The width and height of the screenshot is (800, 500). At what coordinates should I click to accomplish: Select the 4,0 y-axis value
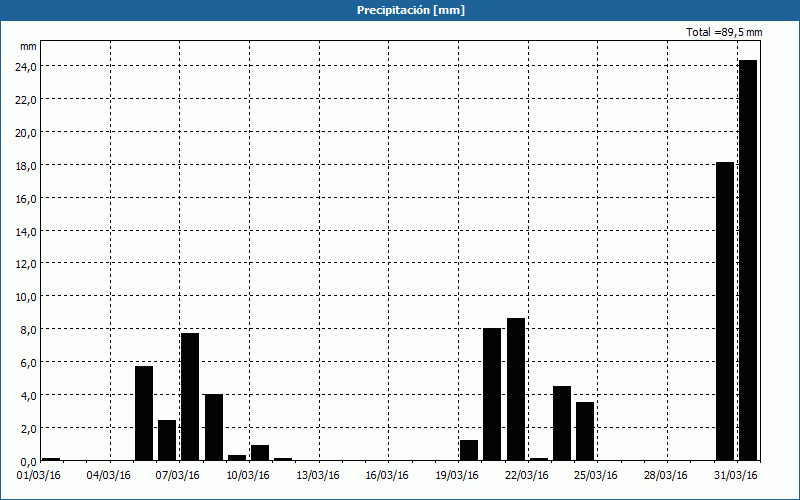(28, 395)
